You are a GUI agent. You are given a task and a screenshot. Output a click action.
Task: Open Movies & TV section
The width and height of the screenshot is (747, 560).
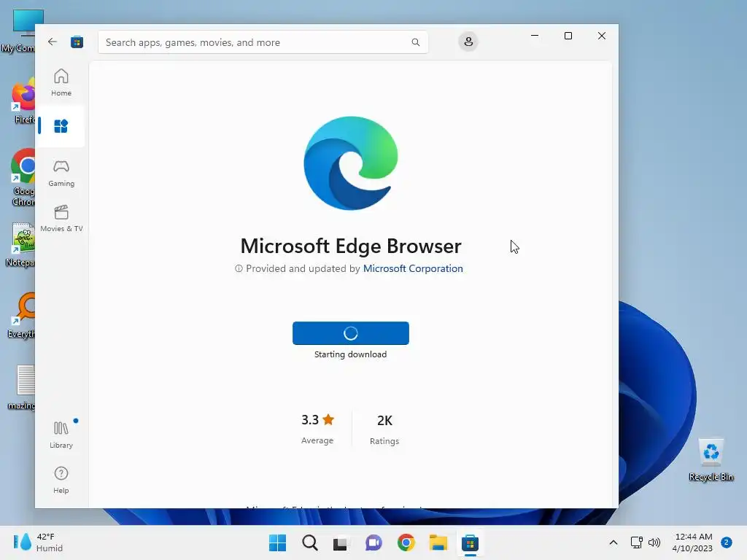pos(61,219)
